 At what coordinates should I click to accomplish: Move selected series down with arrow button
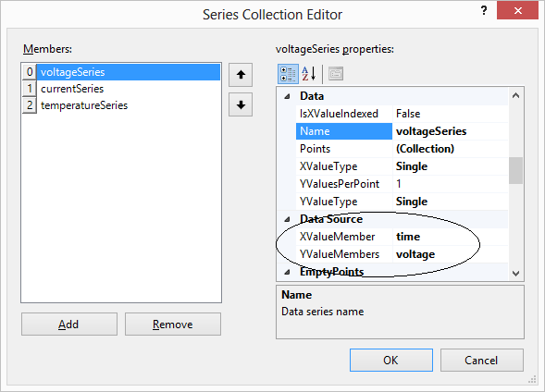point(241,104)
